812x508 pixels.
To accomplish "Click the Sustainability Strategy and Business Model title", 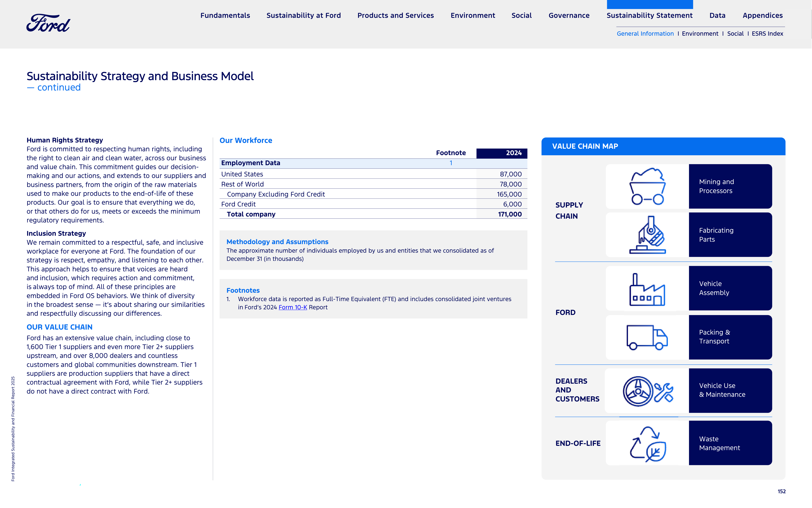I will 140,76.
